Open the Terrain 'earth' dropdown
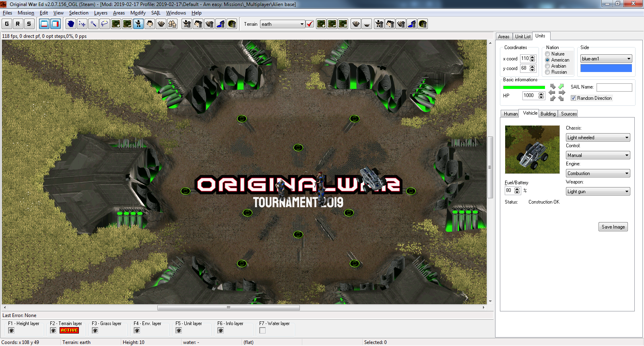Image resolution: width=644 pixels, height=346 pixels. (x=282, y=24)
